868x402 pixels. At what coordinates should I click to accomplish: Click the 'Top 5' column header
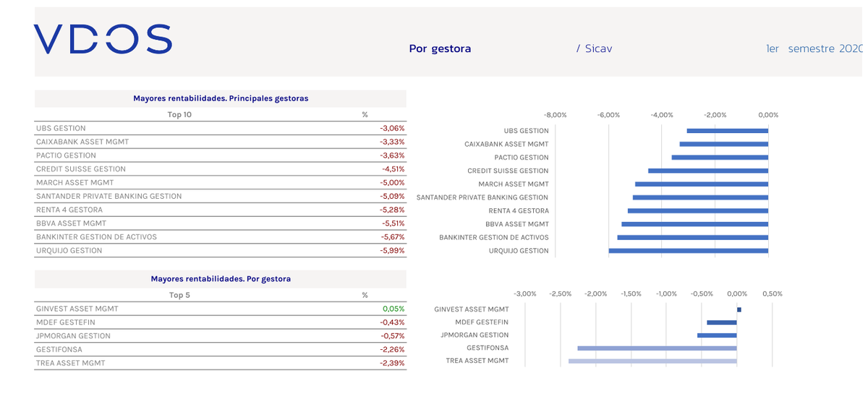(x=179, y=295)
